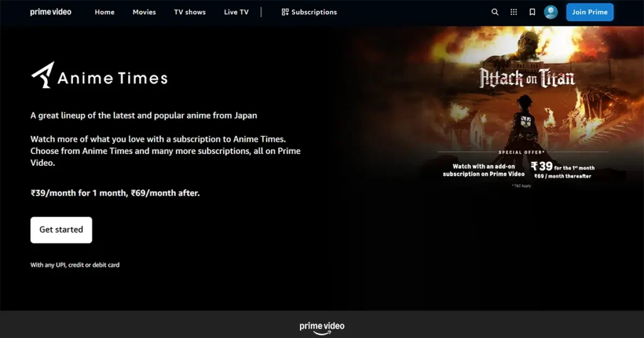The width and height of the screenshot is (644, 338).
Task: Go to the Home menu
Action: (x=105, y=13)
